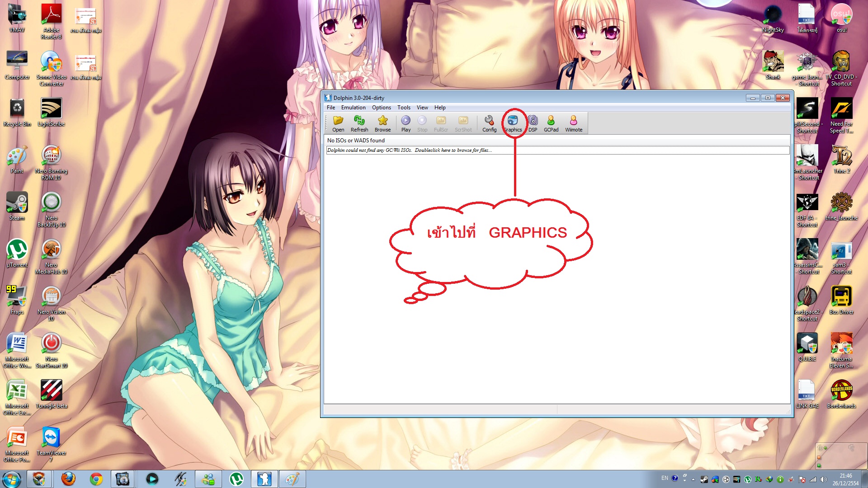The width and height of the screenshot is (868, 488).
Task: Select the Bus Driver desktop icon
Action: (x=842, y=300)
